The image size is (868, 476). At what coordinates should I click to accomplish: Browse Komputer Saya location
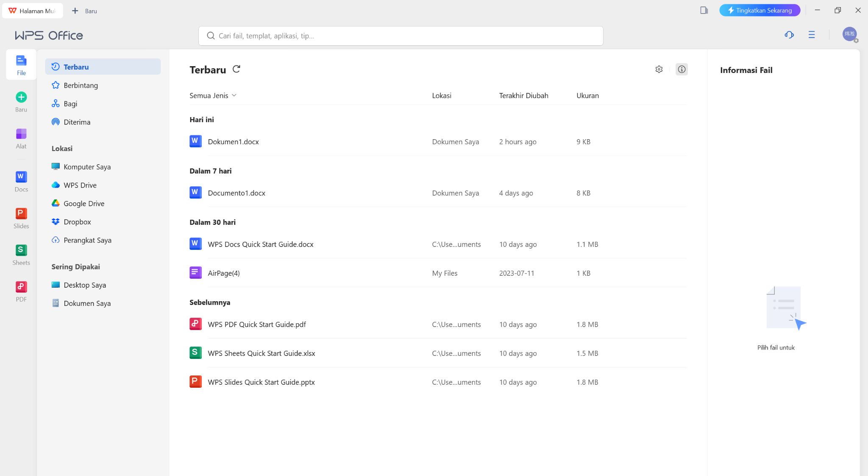tap(103, 167)
